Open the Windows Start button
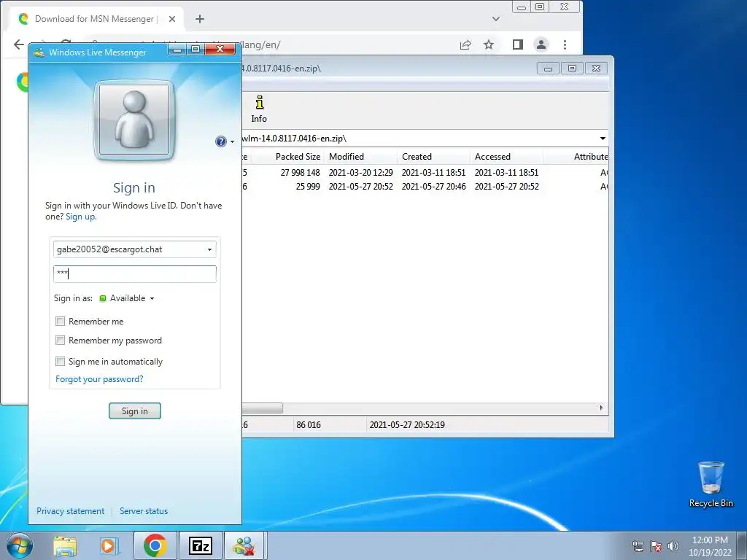Screen dimensions: 747x560 pyautogui.click(x=19, y=545)
